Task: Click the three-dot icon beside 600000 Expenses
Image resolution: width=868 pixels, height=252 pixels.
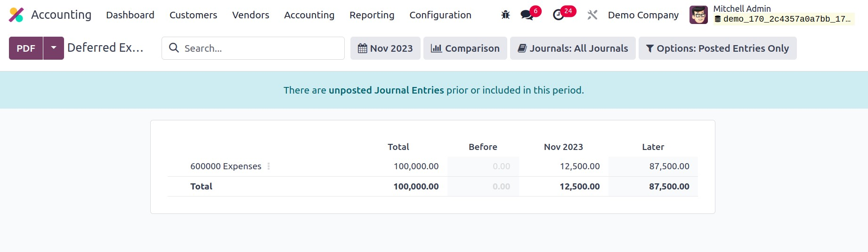Action: click(268, 166)
